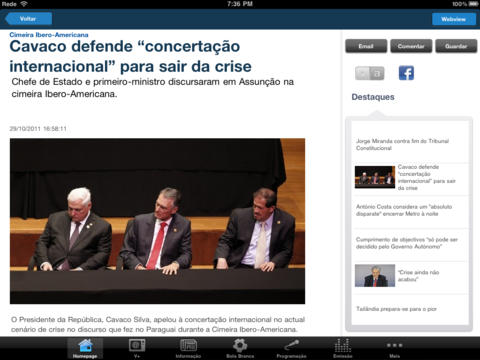480x360 pixels.
Task: Go back with the Voltar button
Action: click(29, 19)
